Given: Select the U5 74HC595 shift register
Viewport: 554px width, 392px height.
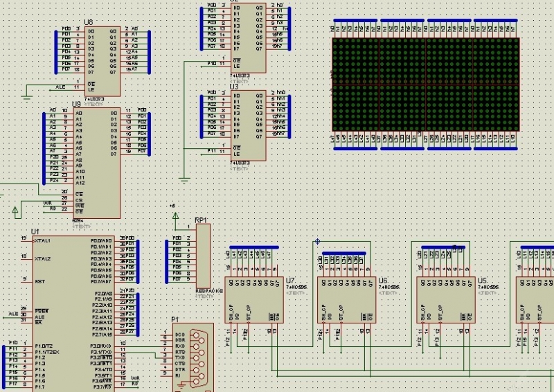Looking at the screenshot, I should (447, 300).
